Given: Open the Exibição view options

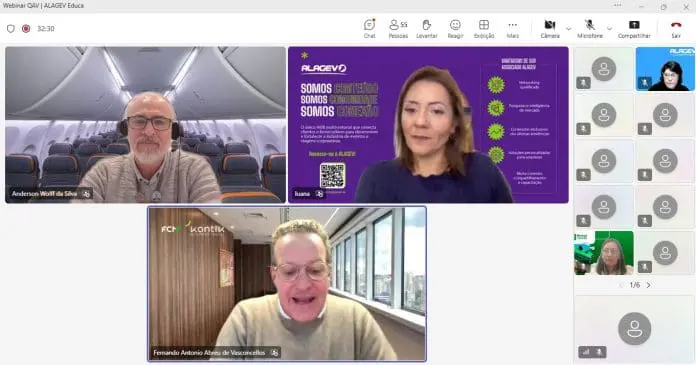Looking at the screenshot, I should (x=484, y=29).
